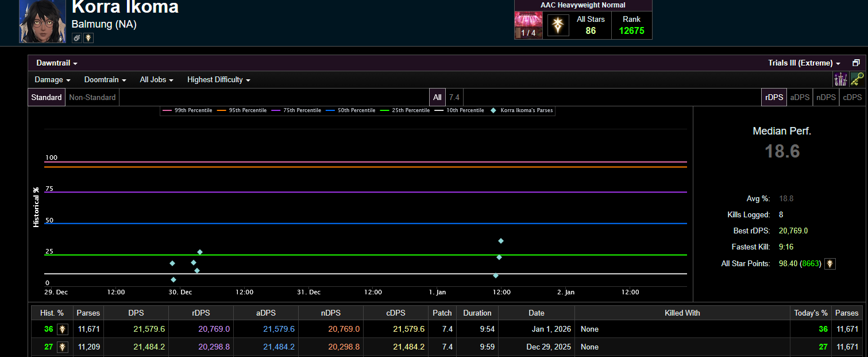This screenshot has width=868, height=357.
Task: Click the lowest parse point near 30 Dec
Action: pyautogui.click(x=173, y=279)
